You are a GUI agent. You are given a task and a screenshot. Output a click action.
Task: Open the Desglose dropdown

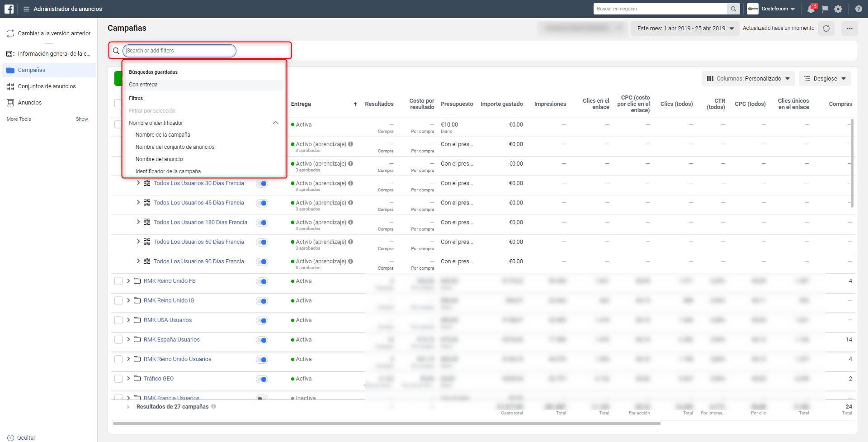825,79
